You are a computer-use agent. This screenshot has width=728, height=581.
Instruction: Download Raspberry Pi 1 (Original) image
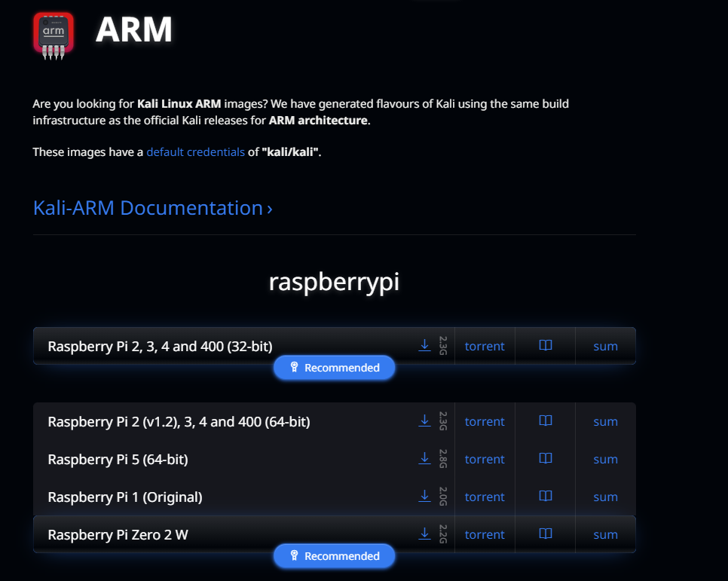(424, 496)
